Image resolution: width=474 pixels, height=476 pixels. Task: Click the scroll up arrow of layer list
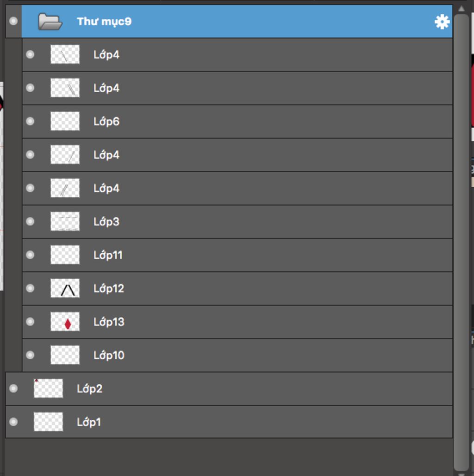461,8
